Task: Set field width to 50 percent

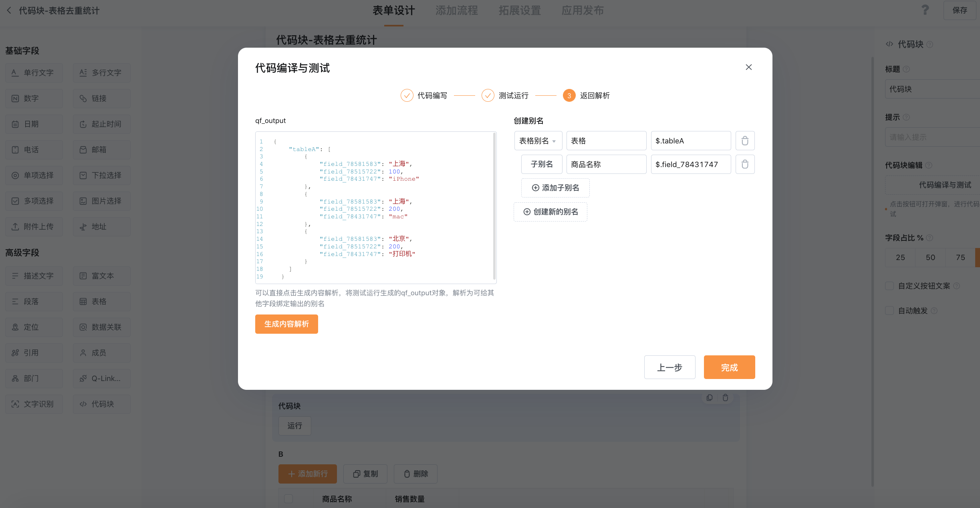Action: pyautogui.click(x=930, y=258)
